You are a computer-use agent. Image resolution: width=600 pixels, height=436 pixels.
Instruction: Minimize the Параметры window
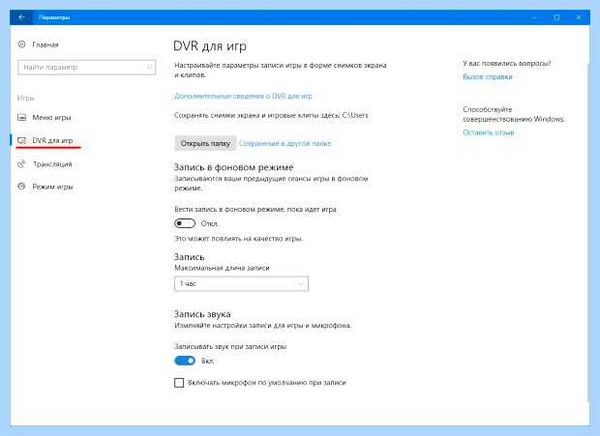(535, 17)
